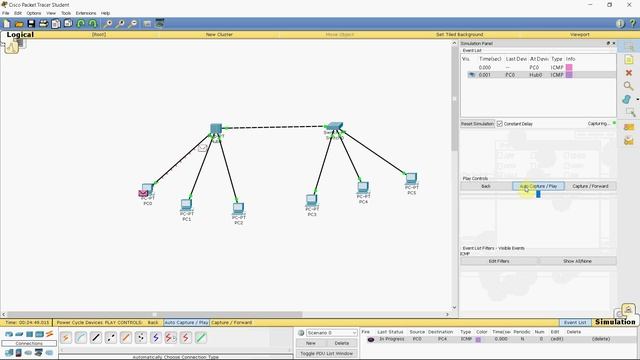640x360 pixels.
Task: Select the orange Fiber cable connection
Action: click(126, 338)
